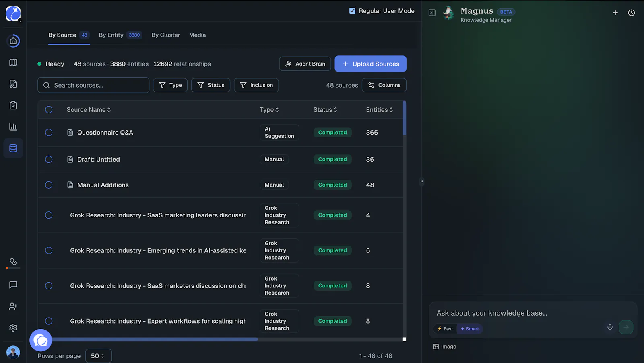Screen dimensions: 644x363
Task: Click Upload Sources button
Action: (371, 64)
